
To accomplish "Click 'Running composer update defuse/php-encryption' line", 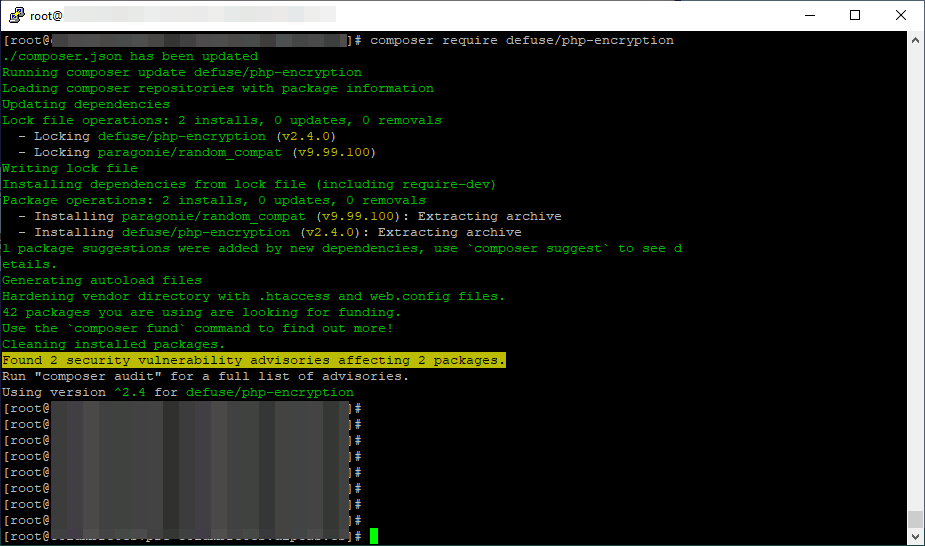I will click(182, 72).
